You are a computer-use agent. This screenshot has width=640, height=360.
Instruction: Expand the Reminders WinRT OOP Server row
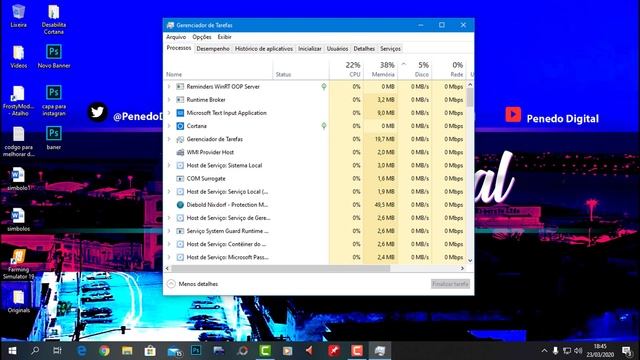[x=169, y=87]
